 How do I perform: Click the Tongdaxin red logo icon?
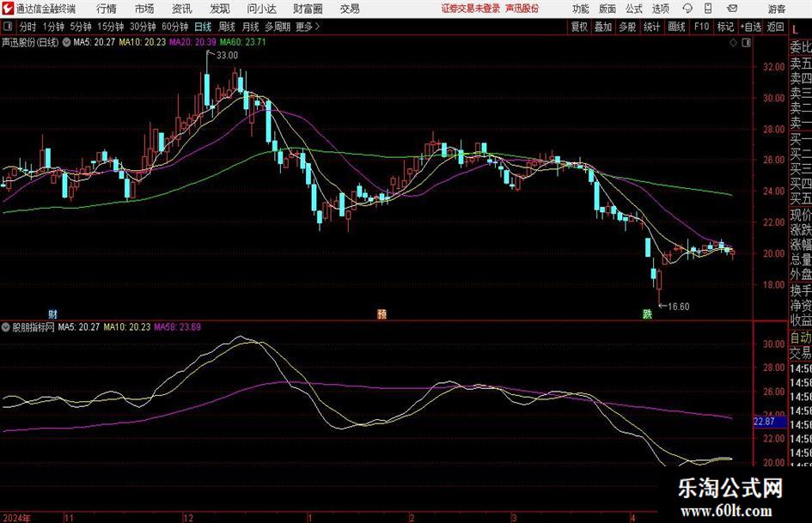click(x=8, y=9)
